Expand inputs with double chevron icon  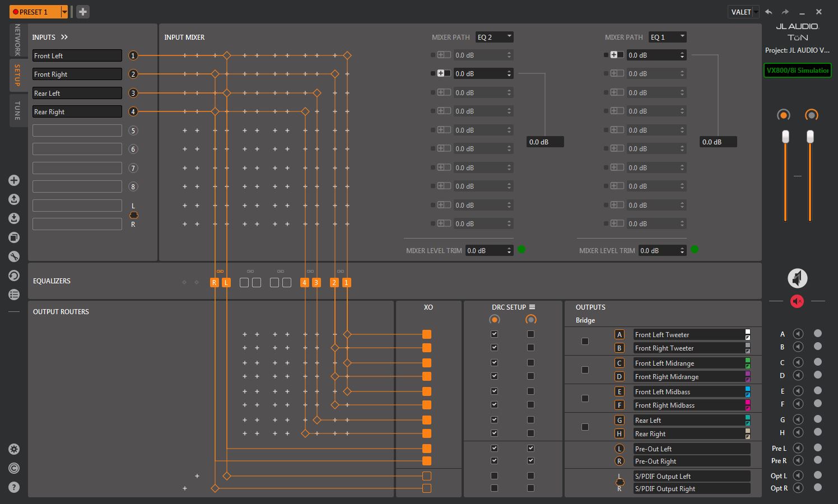point(64,37)
